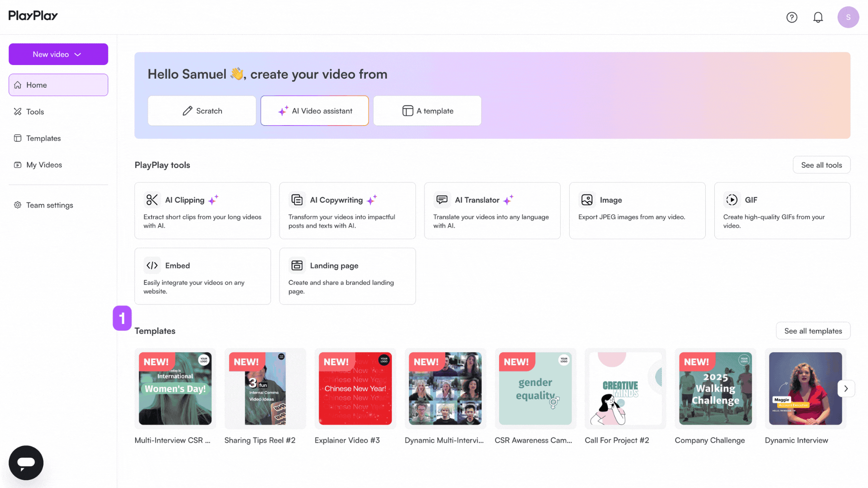Open the AI Translator tool card
The width and height of the screenshot is (868, 488).
tap(492, 211)
